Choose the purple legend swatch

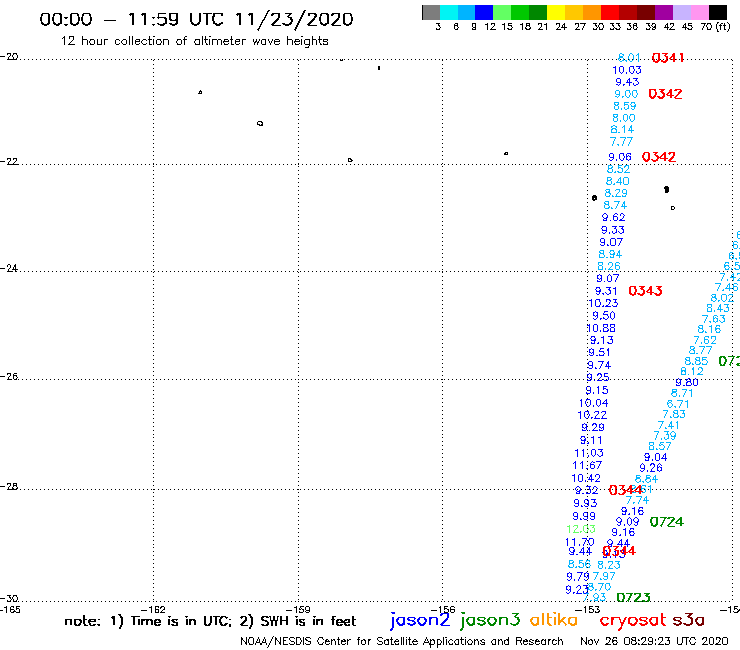pos(664,12)
